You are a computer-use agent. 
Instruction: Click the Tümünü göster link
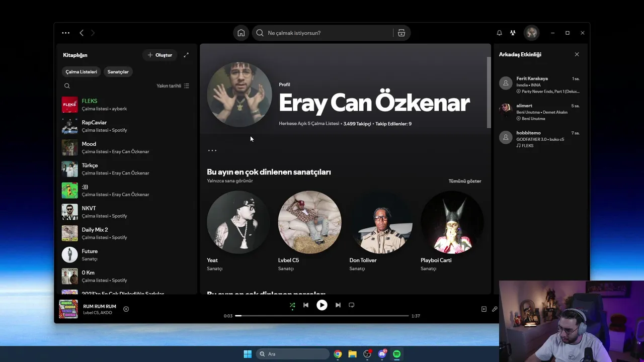click(x=465, y=181)
